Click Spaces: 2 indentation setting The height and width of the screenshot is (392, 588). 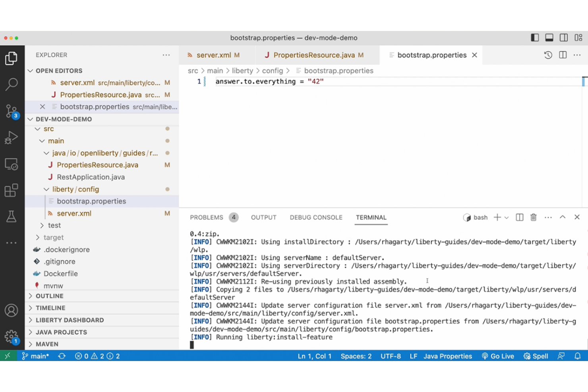356,356
